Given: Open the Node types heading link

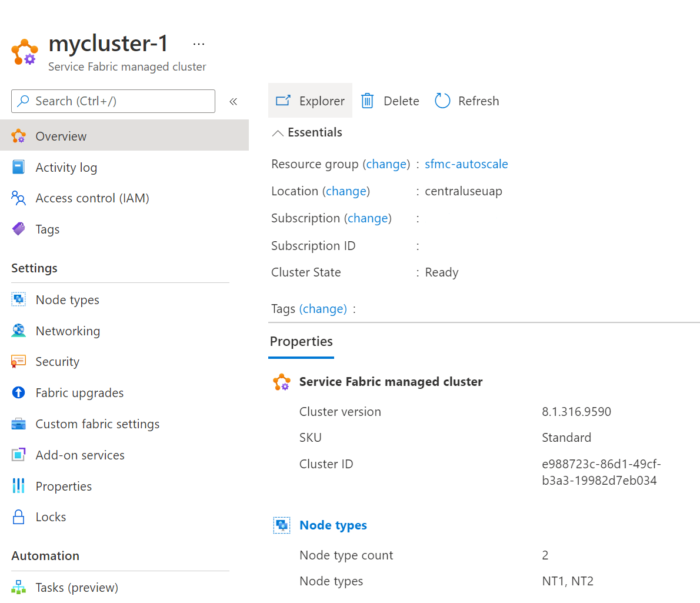Looking at the screenshot, I should point(333,525).
